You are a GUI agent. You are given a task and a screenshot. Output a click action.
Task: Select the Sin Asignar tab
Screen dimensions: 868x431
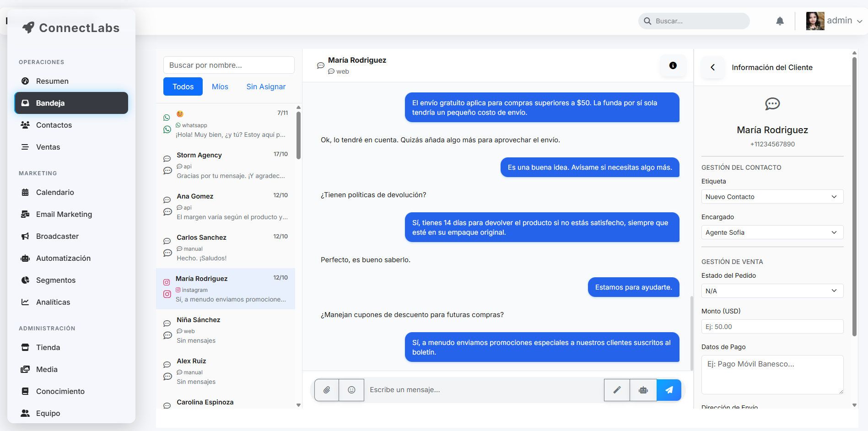tap(266, 86)
